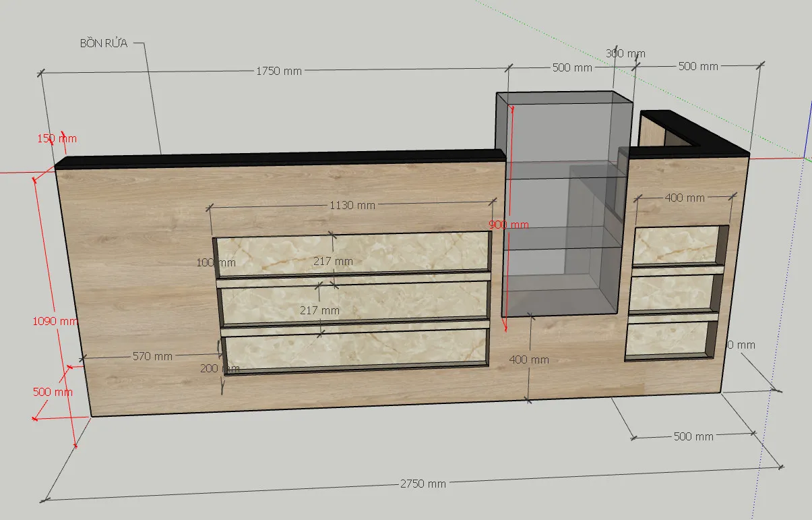Select the 300 mm dimension at top
The image size is (812, 520).
[625, 53]
